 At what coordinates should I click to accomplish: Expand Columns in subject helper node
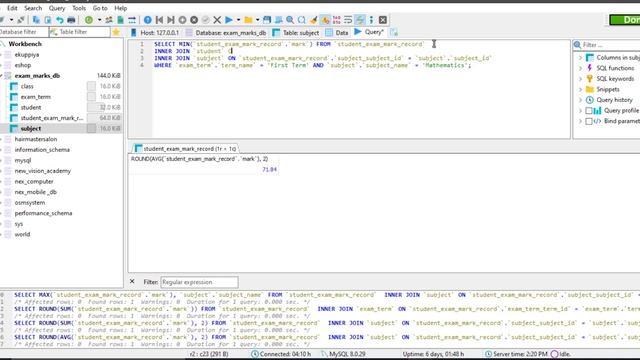coord(580,58)
